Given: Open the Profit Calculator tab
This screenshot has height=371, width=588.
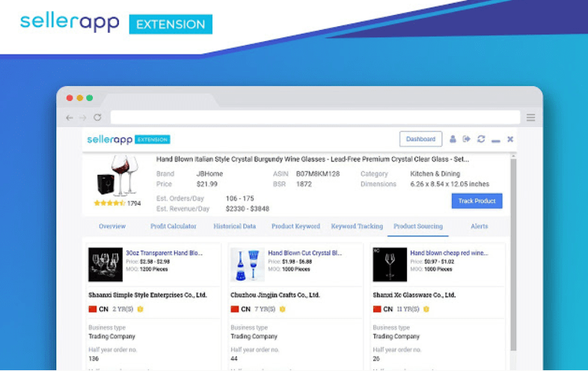Looking at the screenshot, I should (x=174, y=226).
